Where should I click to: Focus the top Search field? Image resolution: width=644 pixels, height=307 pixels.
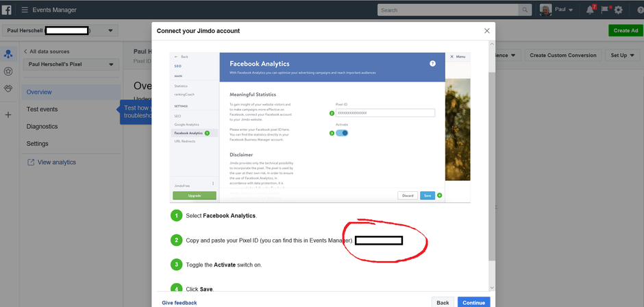pos(448,10)
